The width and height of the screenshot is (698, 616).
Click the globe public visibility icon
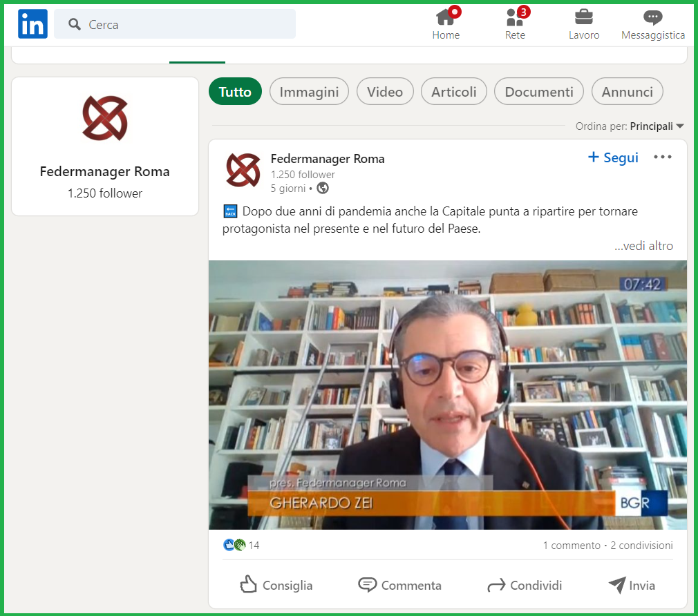[x=323, y=189]
